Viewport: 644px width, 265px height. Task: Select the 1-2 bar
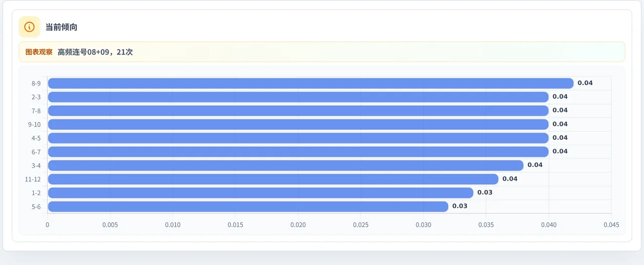261,193
